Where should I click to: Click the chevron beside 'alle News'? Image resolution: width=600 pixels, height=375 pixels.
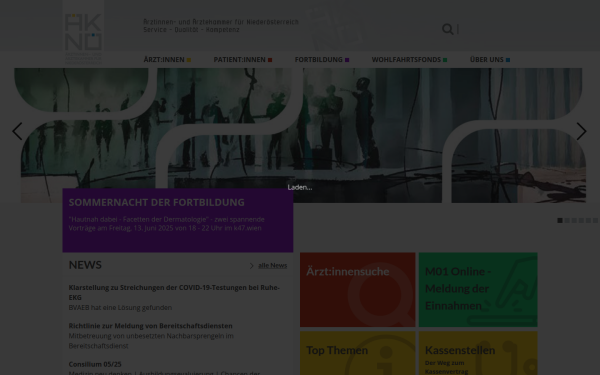[x=251, y=266]
